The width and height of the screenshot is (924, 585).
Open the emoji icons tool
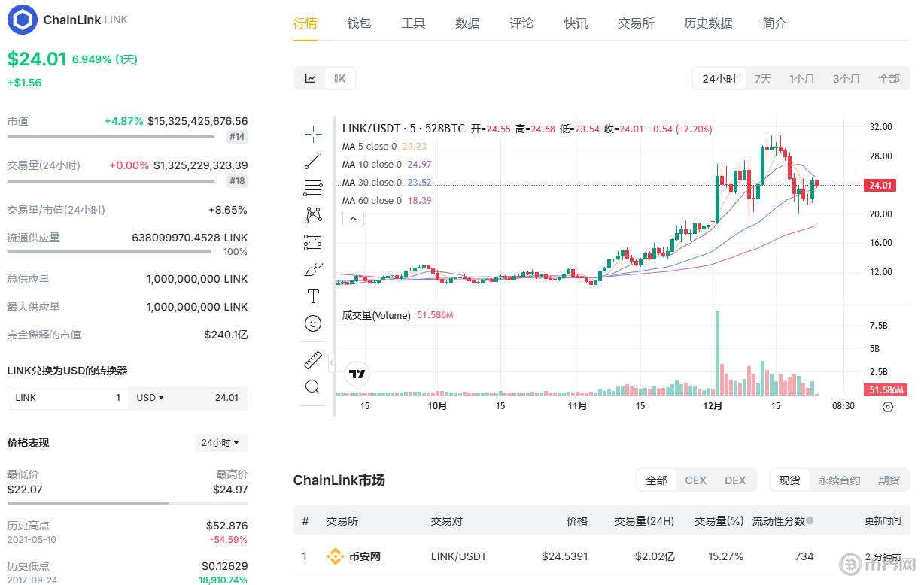point(313,323)
